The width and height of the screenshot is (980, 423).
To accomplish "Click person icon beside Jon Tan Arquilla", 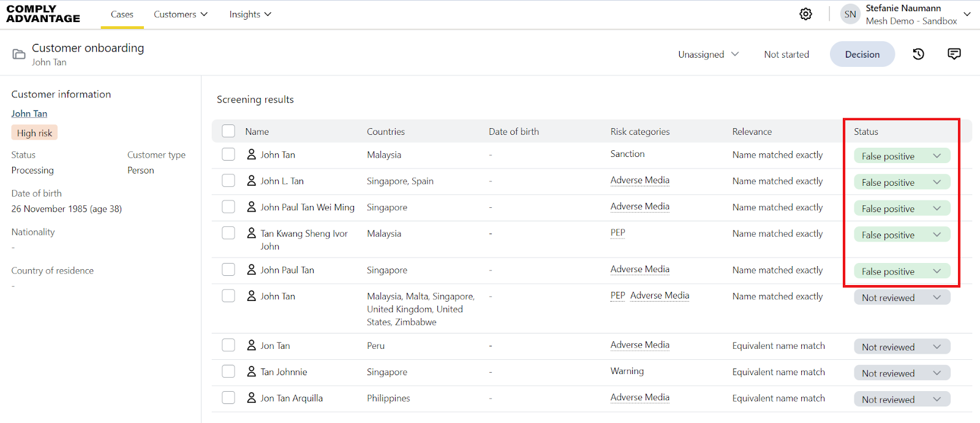I will (251, 398).
